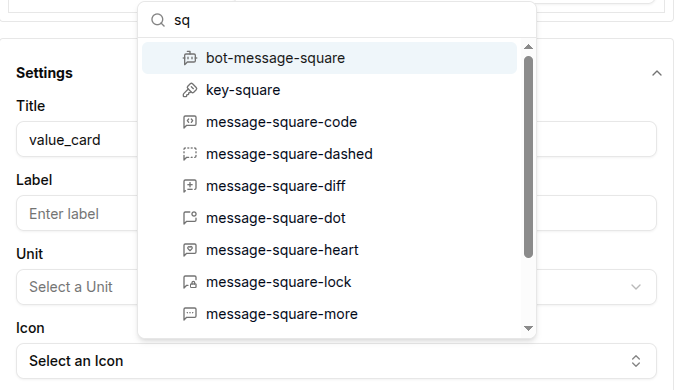Collapse the Settings section chevron
684x390 pixels.
(x=657, y=73)
